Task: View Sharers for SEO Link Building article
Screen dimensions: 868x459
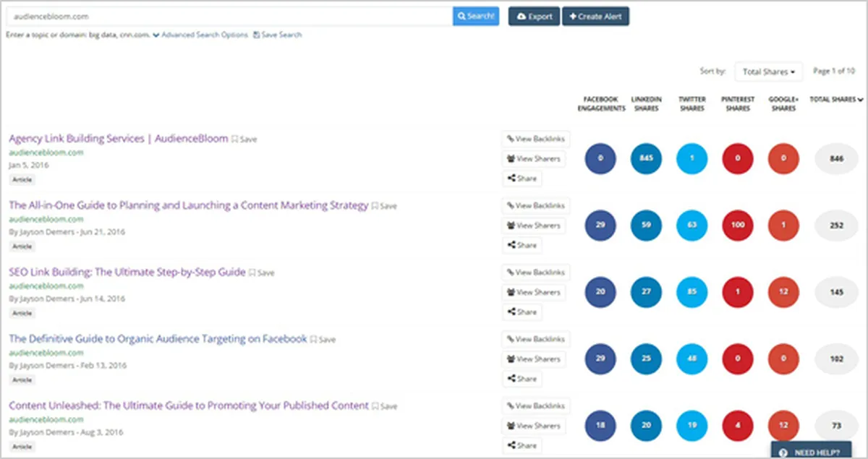Action: point(534,292)
